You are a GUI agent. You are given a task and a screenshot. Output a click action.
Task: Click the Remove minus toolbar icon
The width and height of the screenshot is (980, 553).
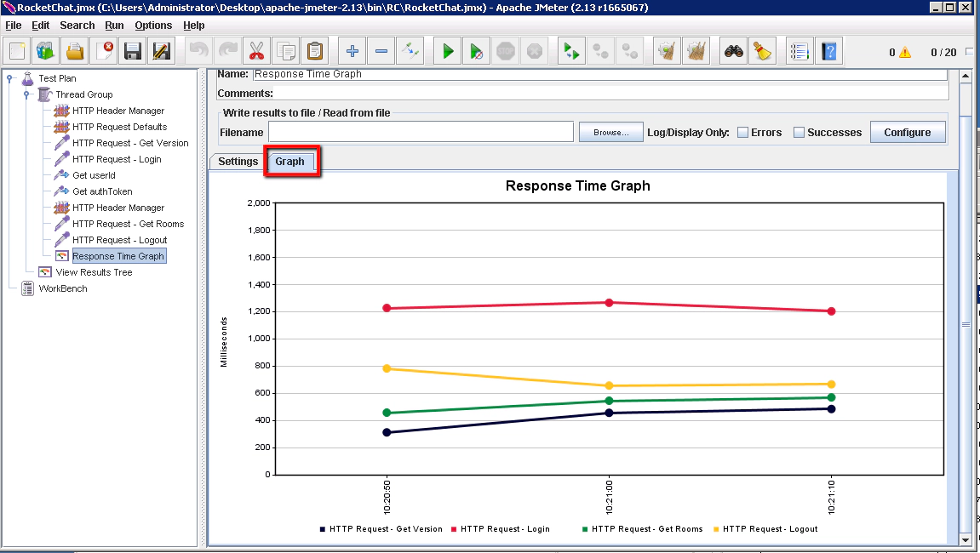(x=381, y=52)
